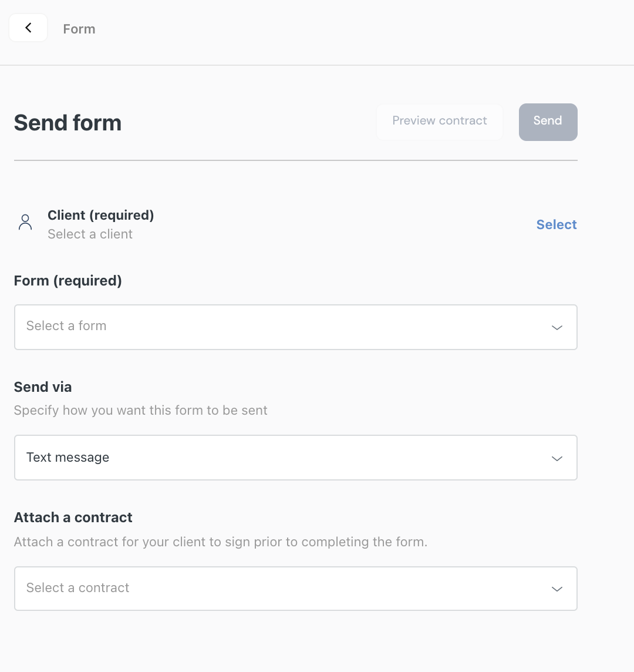Go back using the left arrow button
The height and width of the screenshot is (672, 634).
tap(28, 28)
